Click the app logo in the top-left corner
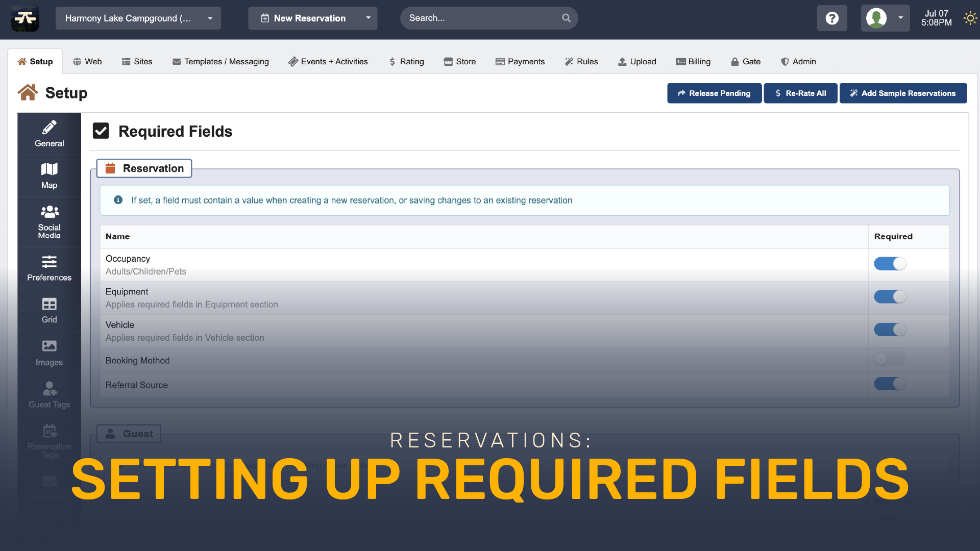The height and width of the screenshot is (551, 980). point(25,18)
